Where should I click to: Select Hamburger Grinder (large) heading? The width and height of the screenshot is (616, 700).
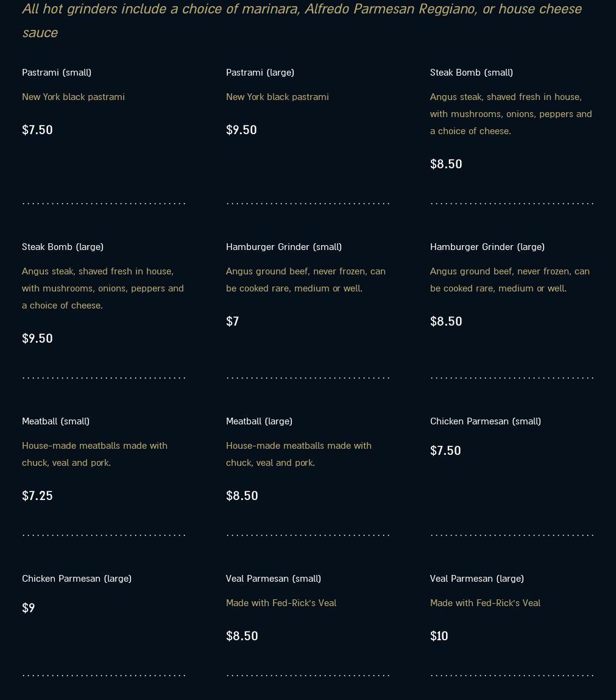pos(487,247)
